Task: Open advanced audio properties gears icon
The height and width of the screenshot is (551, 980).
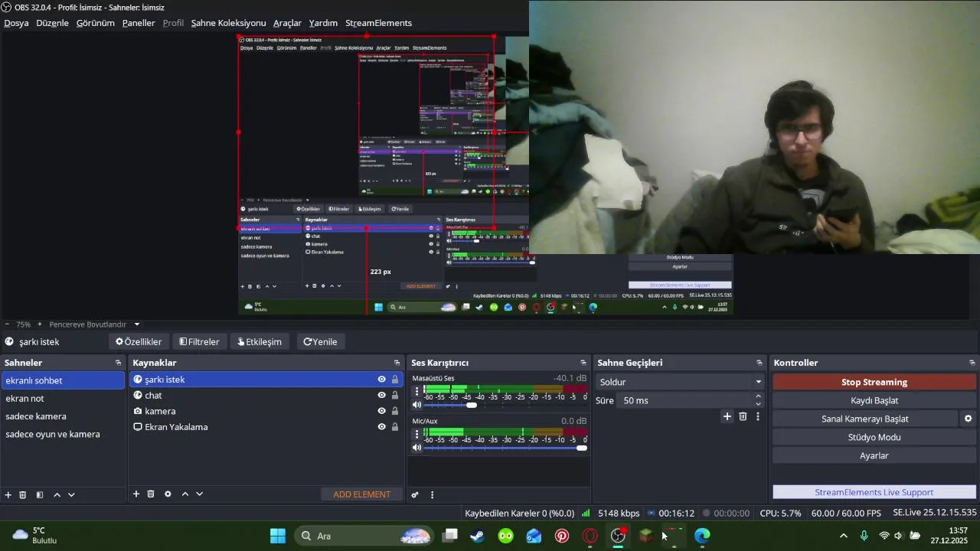Action: [x=415, y=495]
